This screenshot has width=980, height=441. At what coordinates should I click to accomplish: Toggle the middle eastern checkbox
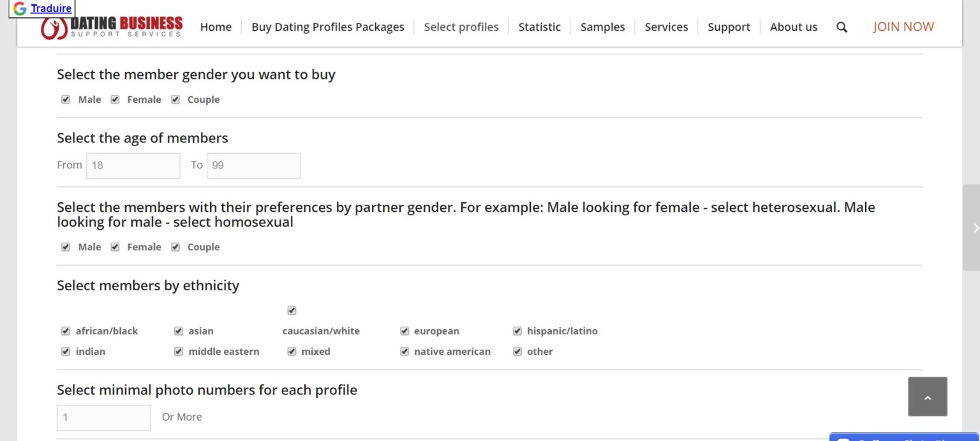click(179, 352)
